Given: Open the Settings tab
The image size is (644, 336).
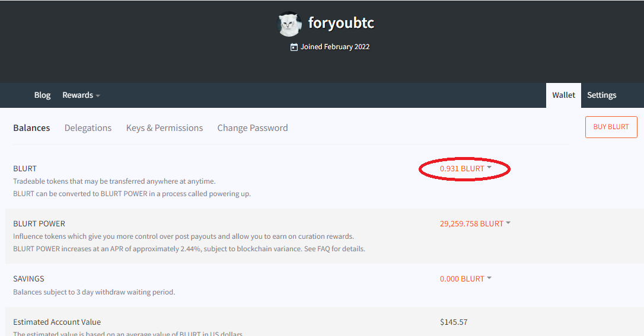Looking at the screenshot, I should point(602,95).
